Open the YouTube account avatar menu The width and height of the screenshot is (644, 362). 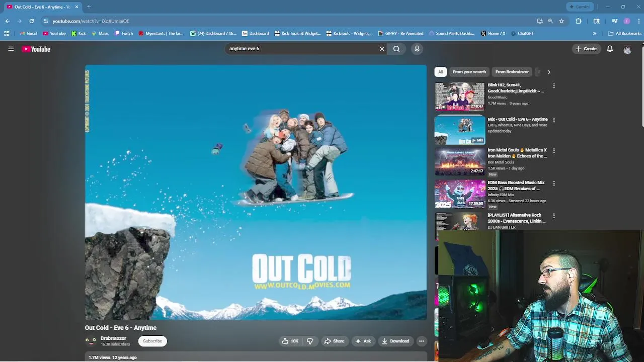[x=627, y=49]
